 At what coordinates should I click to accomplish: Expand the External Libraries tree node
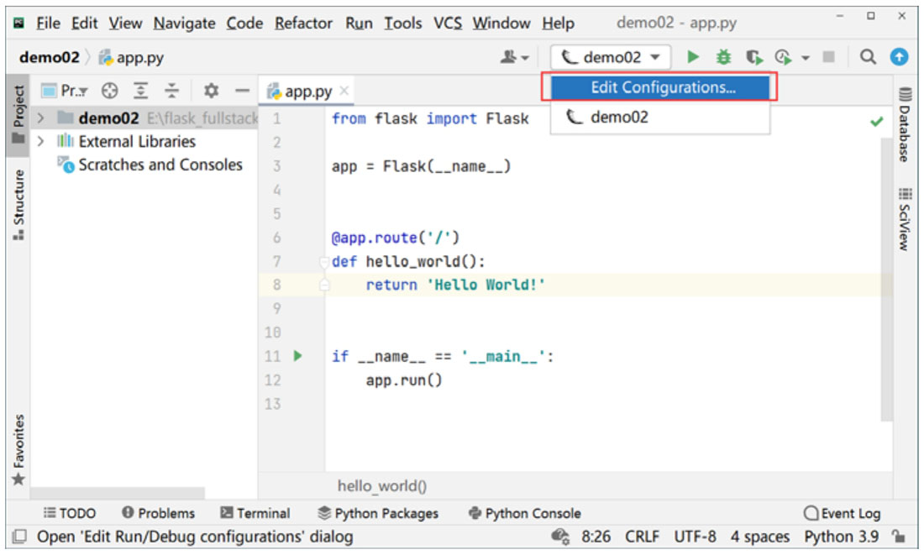[40, 142]
